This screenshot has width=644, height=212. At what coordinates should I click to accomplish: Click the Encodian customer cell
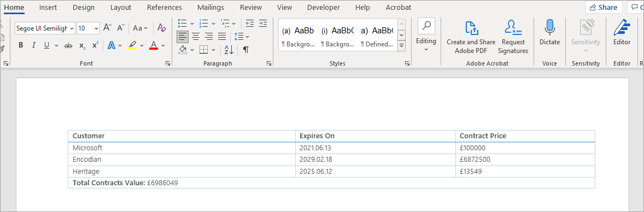click(182, 160)
